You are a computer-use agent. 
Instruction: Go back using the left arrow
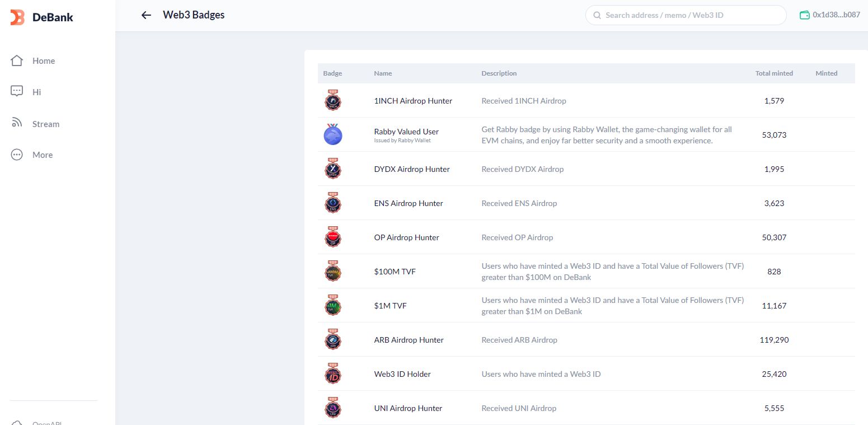tap(146, 15)
